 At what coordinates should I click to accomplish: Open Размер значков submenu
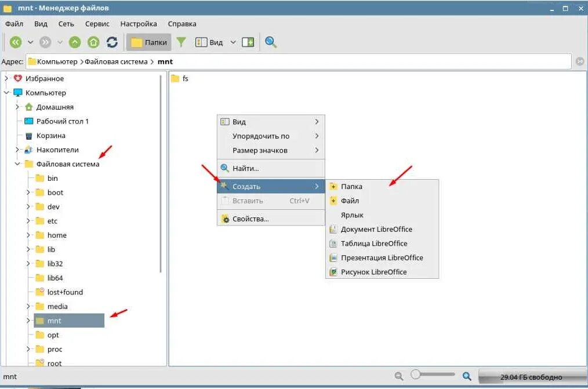271,150
